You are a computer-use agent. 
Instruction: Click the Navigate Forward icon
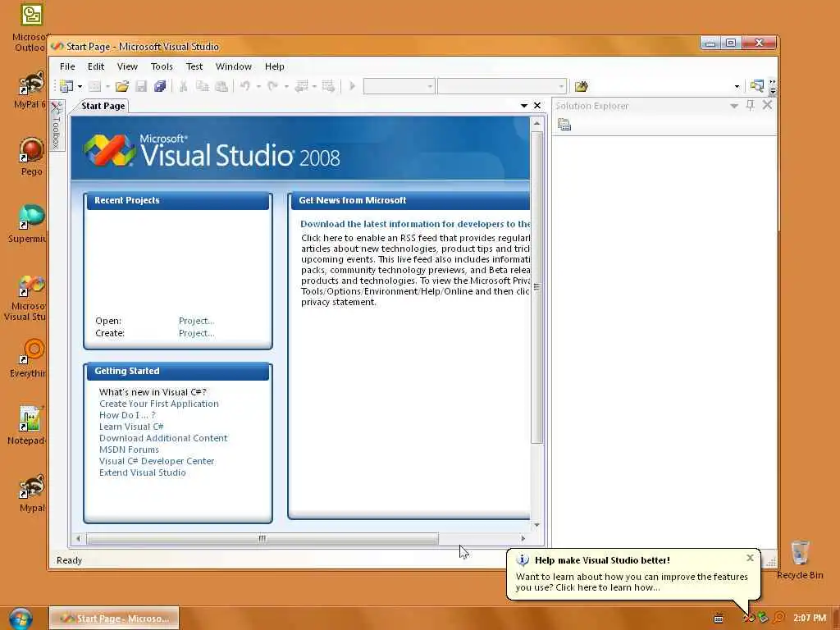328,86
